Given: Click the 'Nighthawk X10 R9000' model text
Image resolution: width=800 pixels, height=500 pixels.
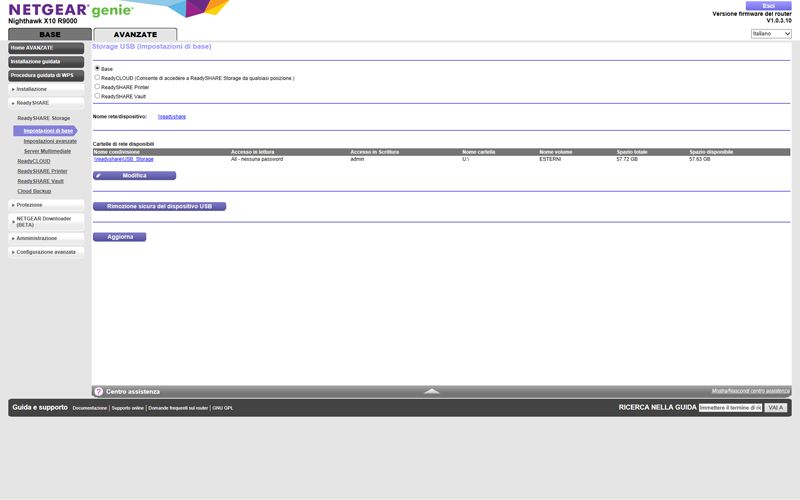Looking at the screenshot, I should (x=43, y=21).
